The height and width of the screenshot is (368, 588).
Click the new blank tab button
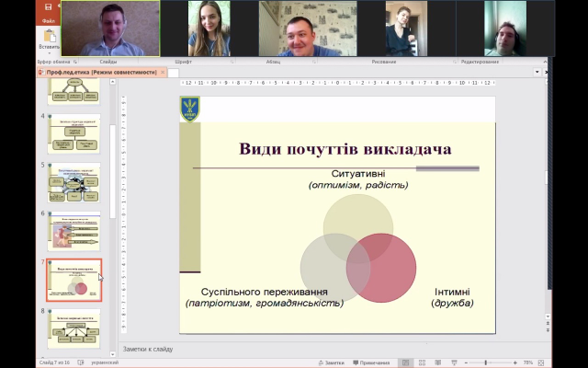[x=174, y=73]
